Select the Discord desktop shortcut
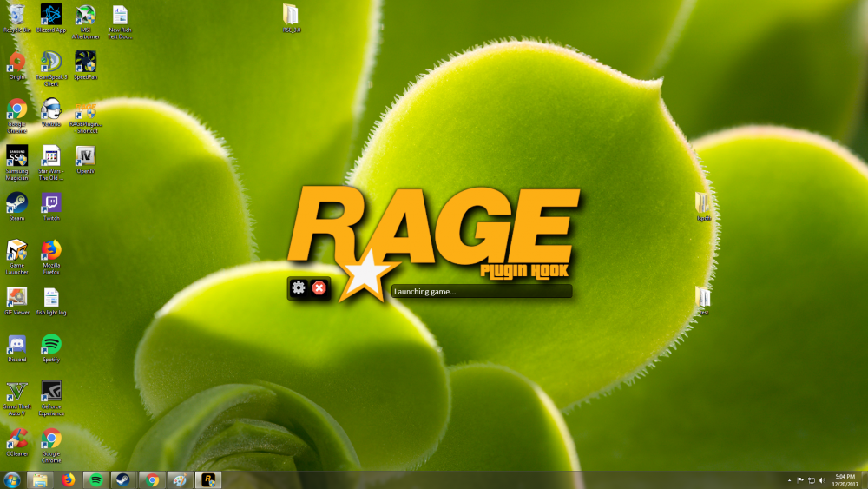This screenshot has width=868, height=489. [17, 347]
